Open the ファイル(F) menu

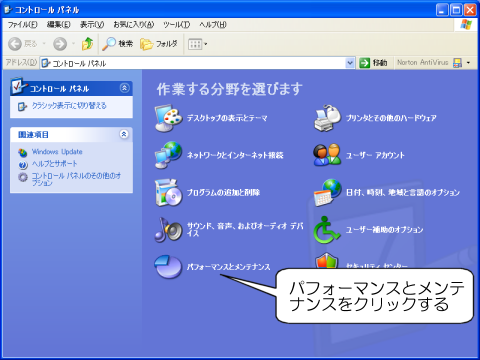(22, 25)
